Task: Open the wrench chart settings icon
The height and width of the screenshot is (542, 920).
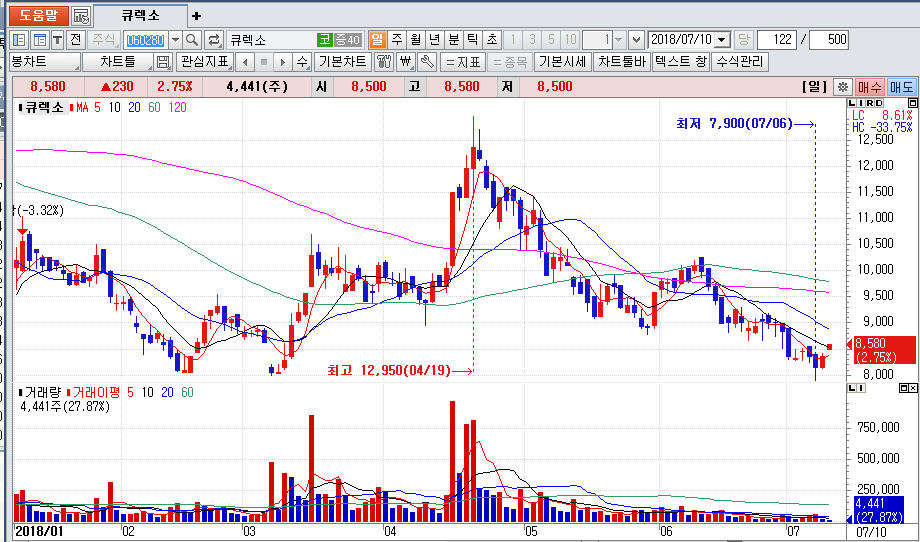Action: [x=427, y=62]
